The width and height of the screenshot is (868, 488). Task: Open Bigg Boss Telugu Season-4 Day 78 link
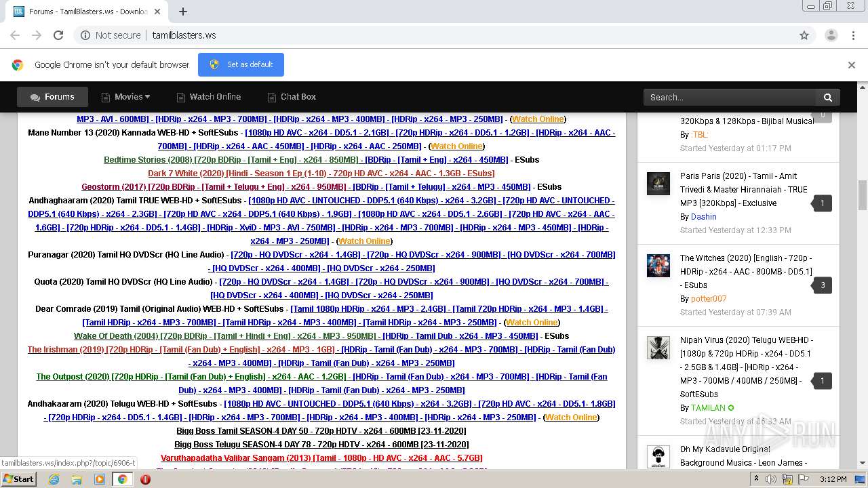click(x=321, y=445)
